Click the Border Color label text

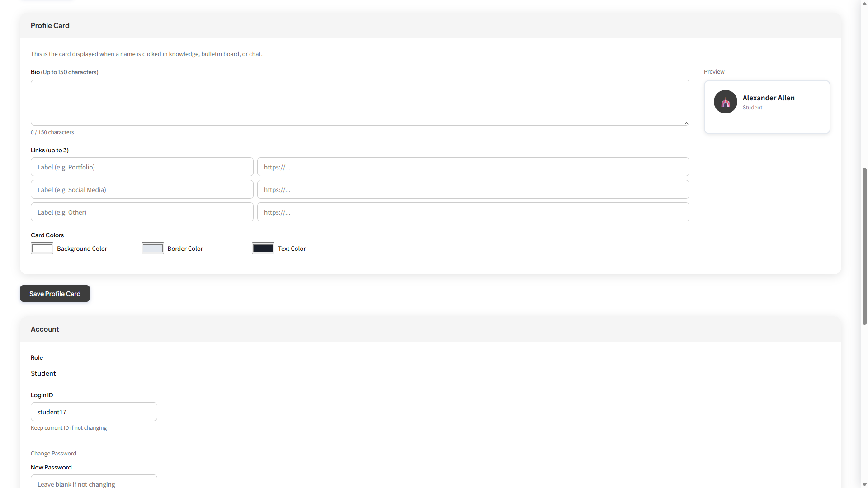click(x=185, y=249)
